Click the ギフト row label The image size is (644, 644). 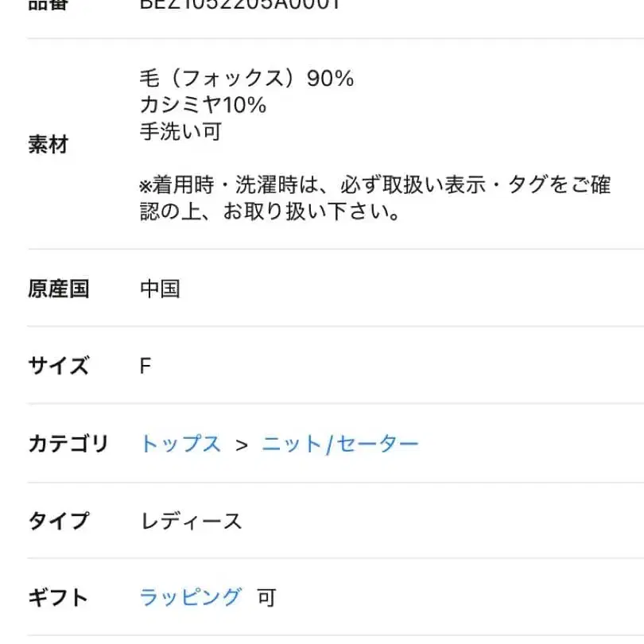59,597
